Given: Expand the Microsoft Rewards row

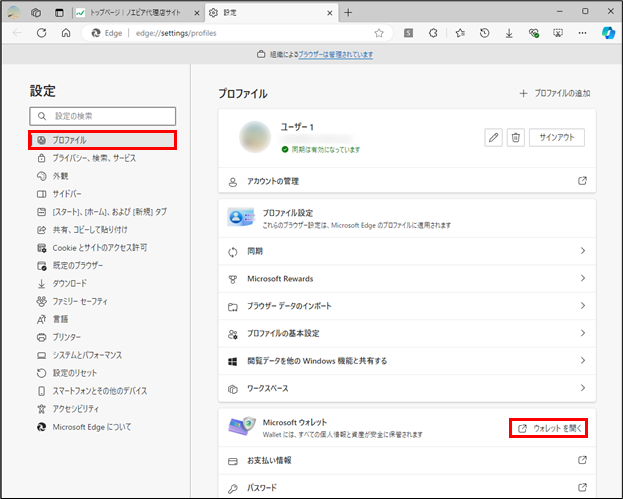Looking at the screenshot, I should tap(407, 279).
